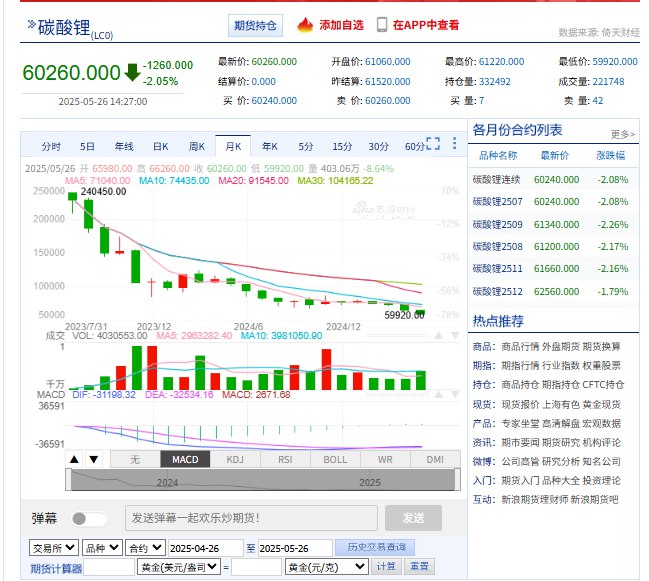Click the 重置 button
Viewport: 649px width, 581px height.
419,566
